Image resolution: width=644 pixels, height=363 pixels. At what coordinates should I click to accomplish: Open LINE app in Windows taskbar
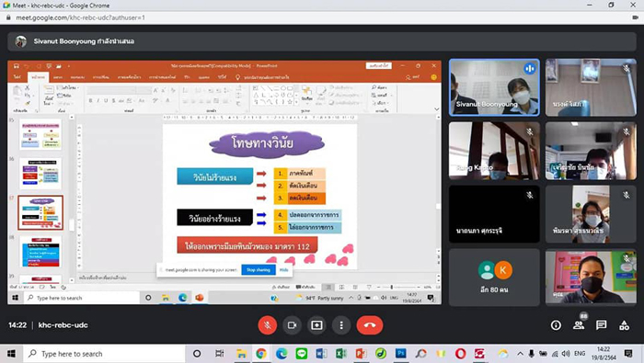click(302, 354)
